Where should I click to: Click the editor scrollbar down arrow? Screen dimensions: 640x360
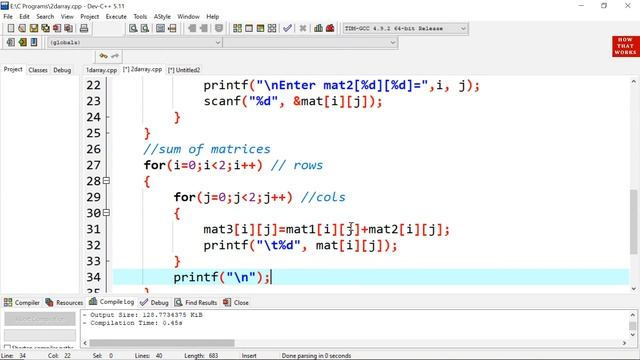pos(633,289)
